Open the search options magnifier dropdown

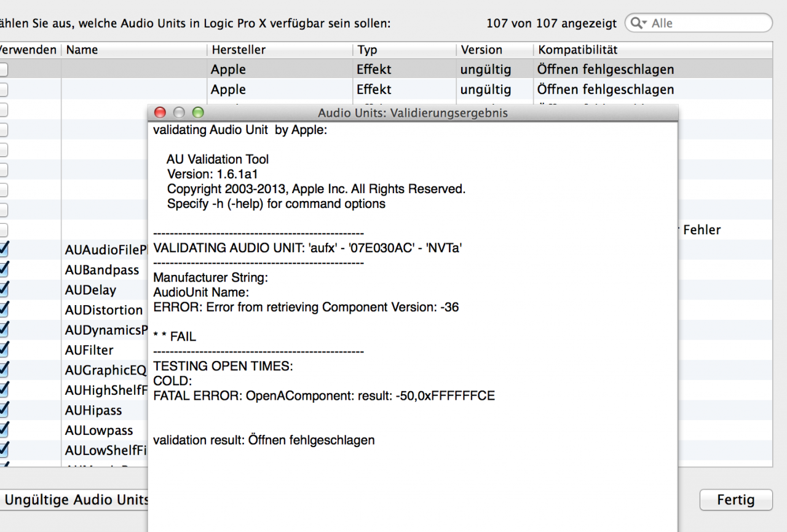pos(639,23)
